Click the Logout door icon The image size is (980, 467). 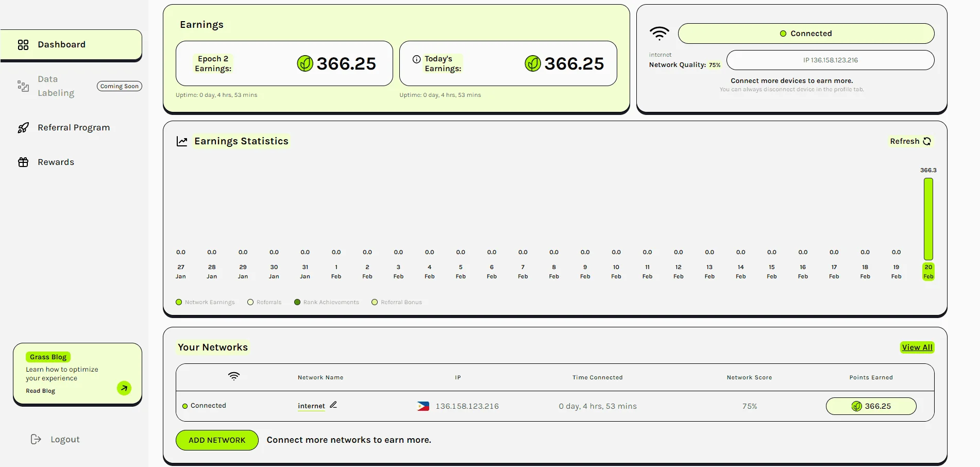(36, 439)
